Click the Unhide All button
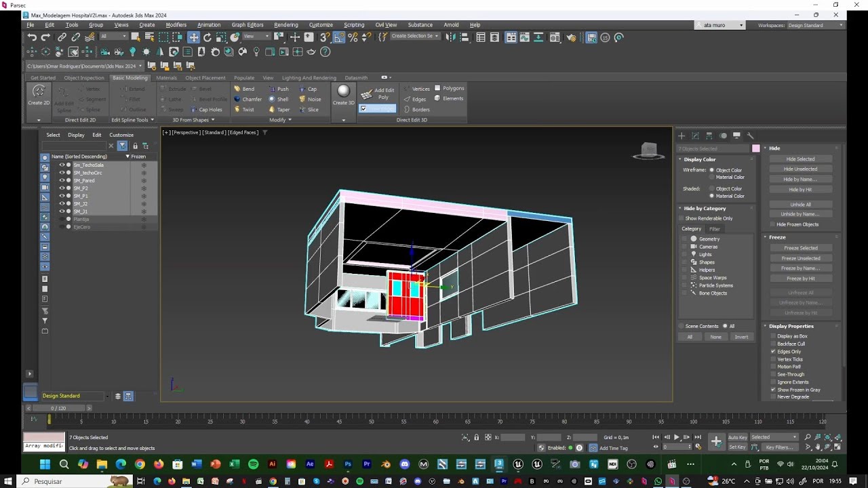Image resolution: width=868 pixels, height=488 pixels. pos(800,204)
